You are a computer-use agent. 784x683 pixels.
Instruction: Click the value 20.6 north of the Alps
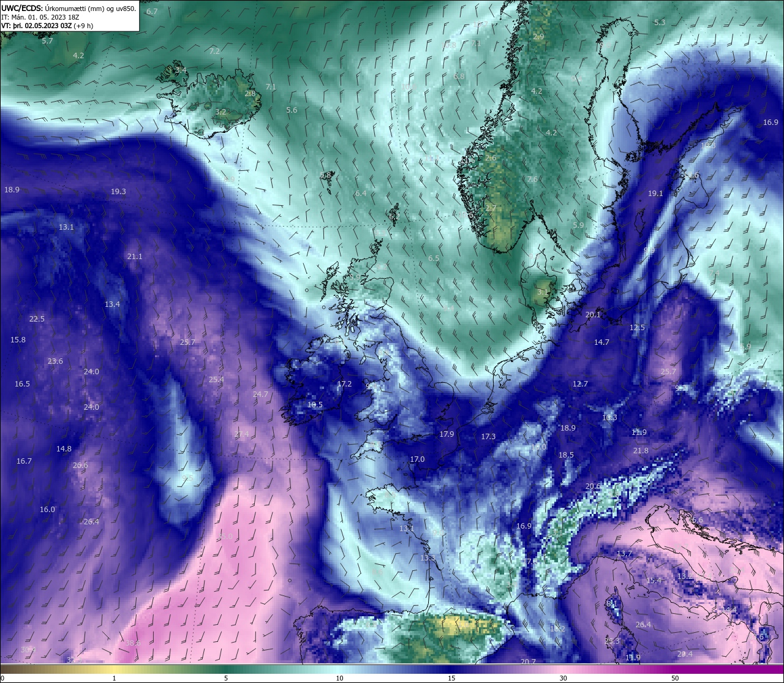(593, 486)
